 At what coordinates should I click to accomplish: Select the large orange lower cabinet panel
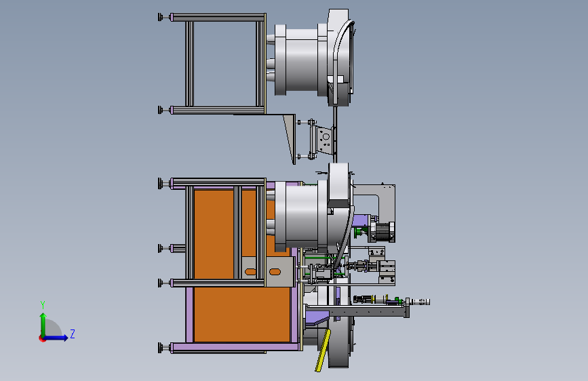click(x=242, y=315)
